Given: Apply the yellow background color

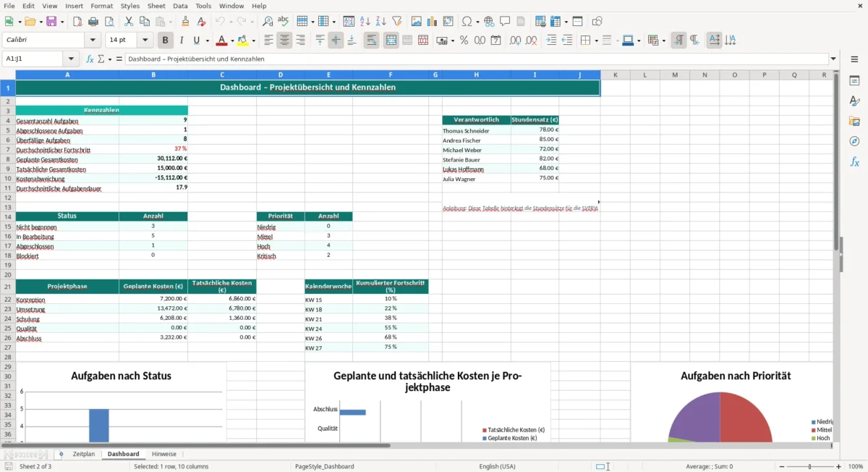Looking at the screenshot, I should (x=243, y=41).
